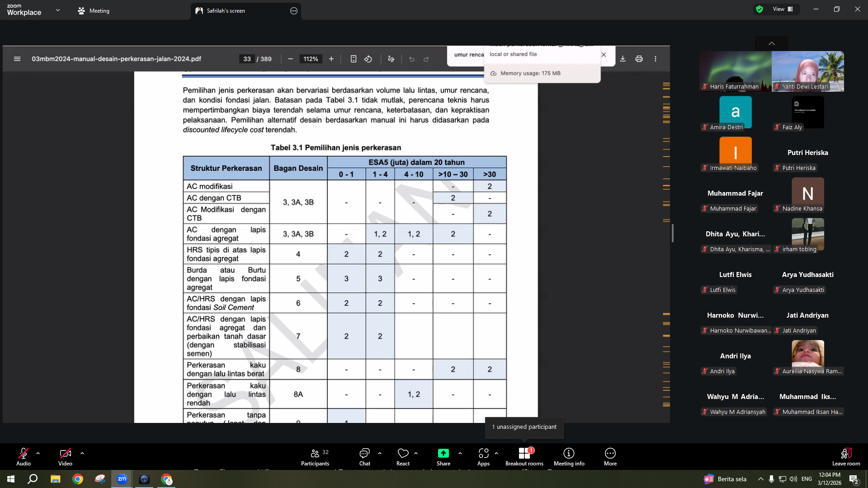Select irham tobing participant tile

click(808, 234)
